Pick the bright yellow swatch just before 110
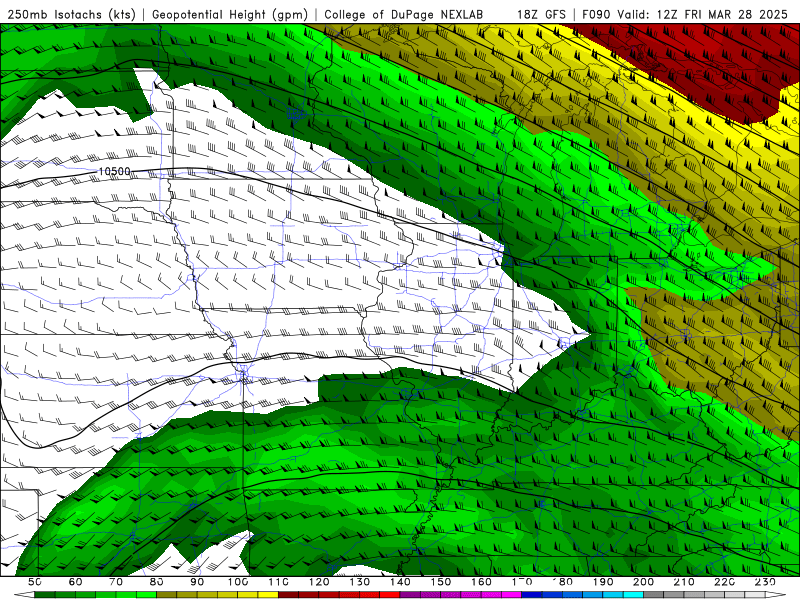 pos(268,595)
